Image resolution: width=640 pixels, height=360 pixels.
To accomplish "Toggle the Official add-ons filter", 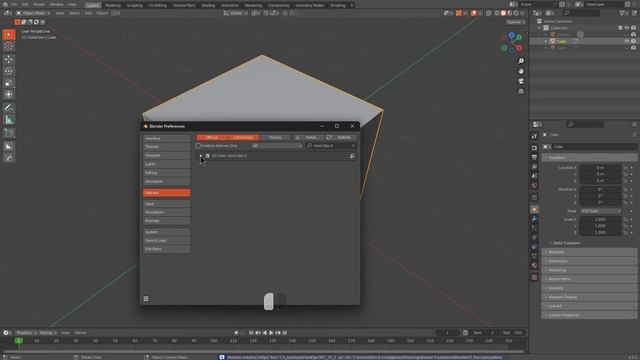I will click(x=212, y=138).
